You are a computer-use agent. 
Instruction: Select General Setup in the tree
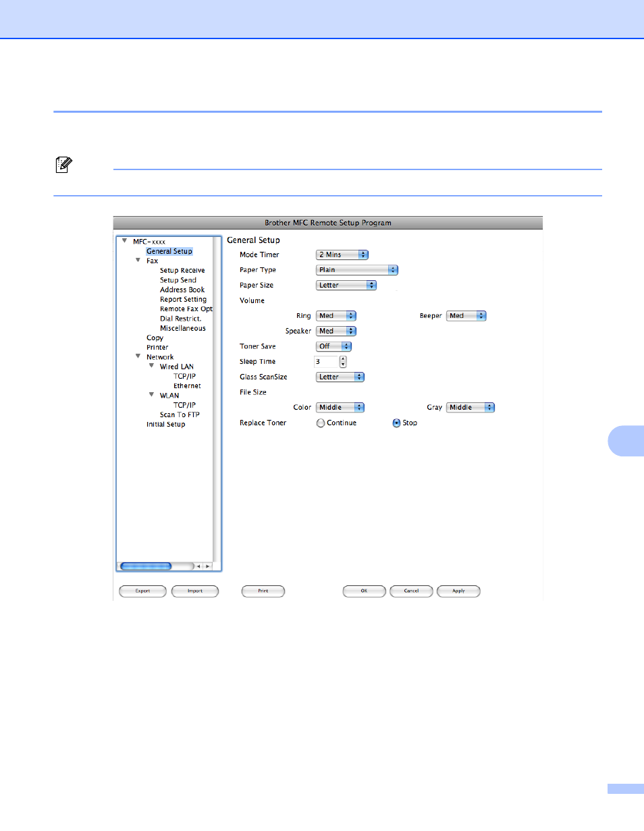point(169,251)
